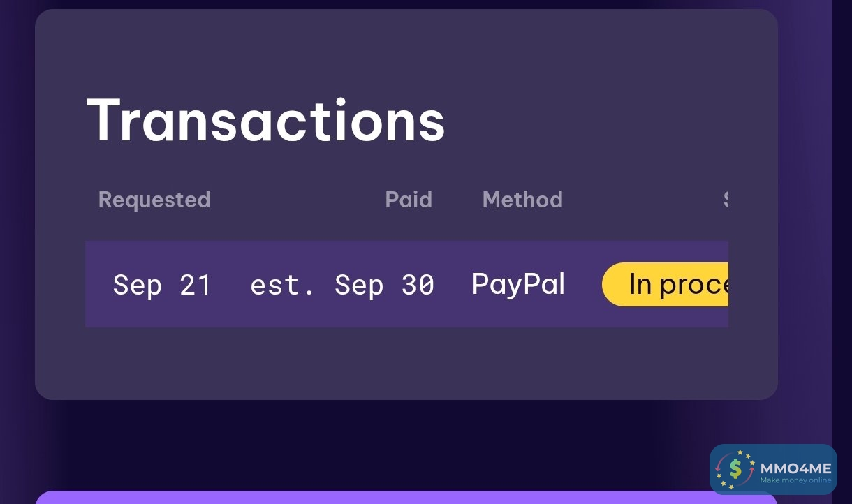Click the word Sep in the Requested cell
852x504 pixels.
(137, 285)
